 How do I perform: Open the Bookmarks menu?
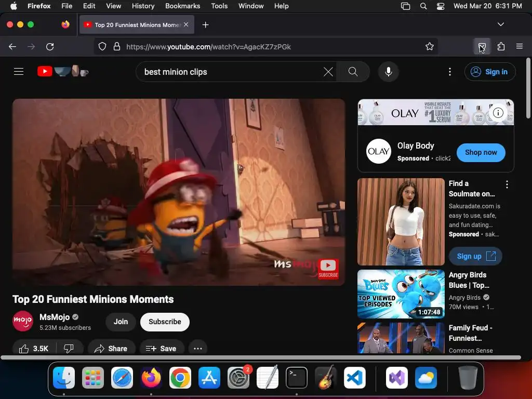pos(182,6)
